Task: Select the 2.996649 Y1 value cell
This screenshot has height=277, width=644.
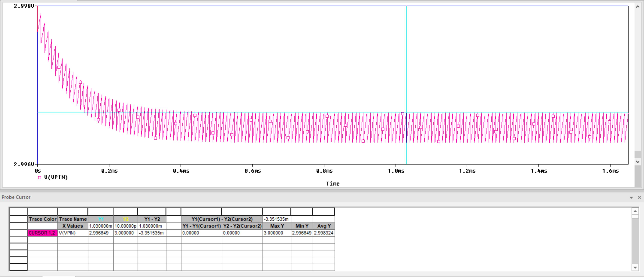Action: (101, 233)
